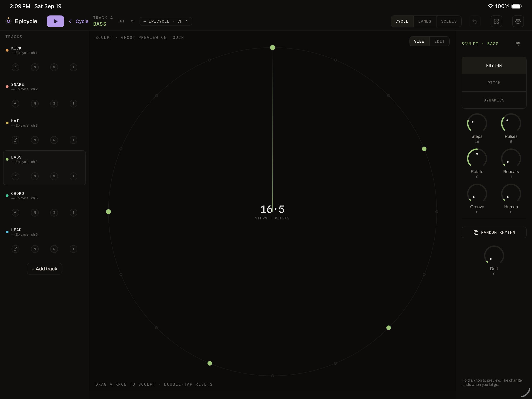Click the leftmost active pulse on the circle
Image resolution: width=532 pixels, height=399 pixels.
(x=108, y=212)
